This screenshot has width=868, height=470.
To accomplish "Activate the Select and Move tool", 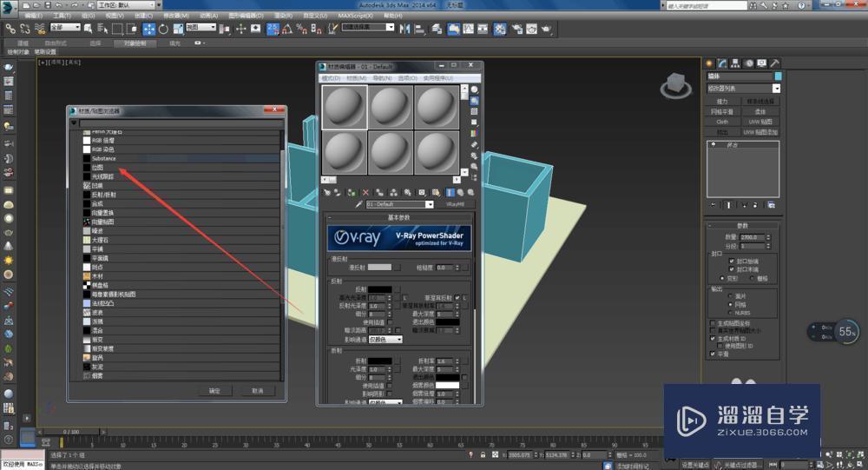I will pos(149,29).
